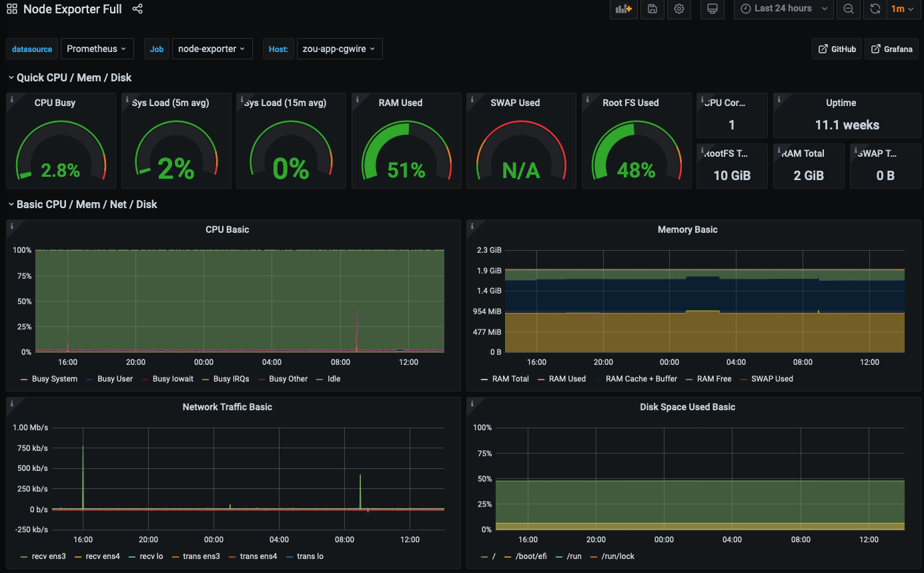Cycle view mode with the monitor icon
The image size is (924, 573).
click(x=713, y=9)
